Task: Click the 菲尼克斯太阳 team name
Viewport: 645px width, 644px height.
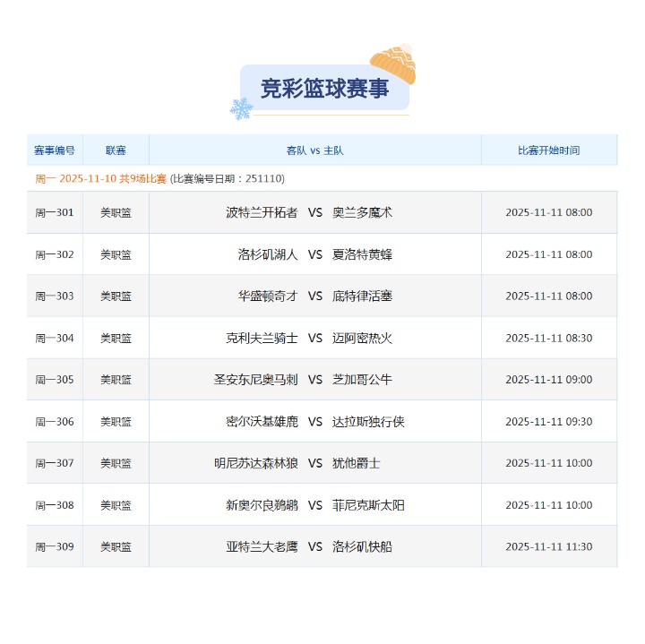Action: (x=368, y=505)
